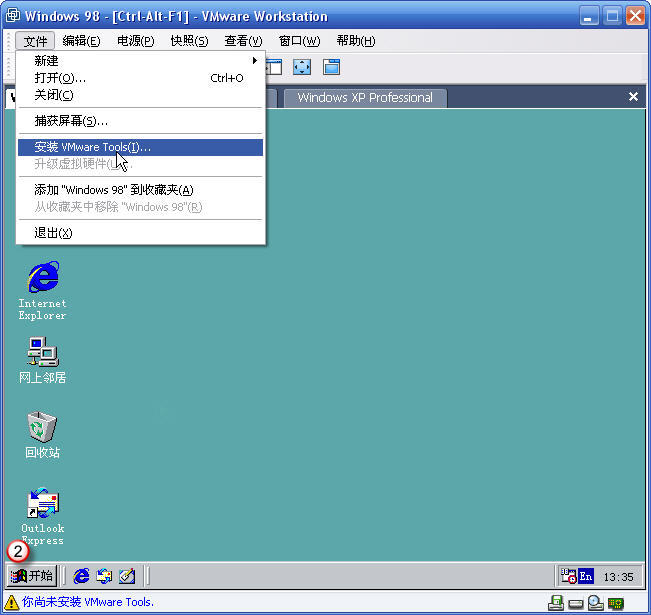Choose 捕获屏幕(S)... menu entry
651x615 pixels.
click(x=140, y=121)
